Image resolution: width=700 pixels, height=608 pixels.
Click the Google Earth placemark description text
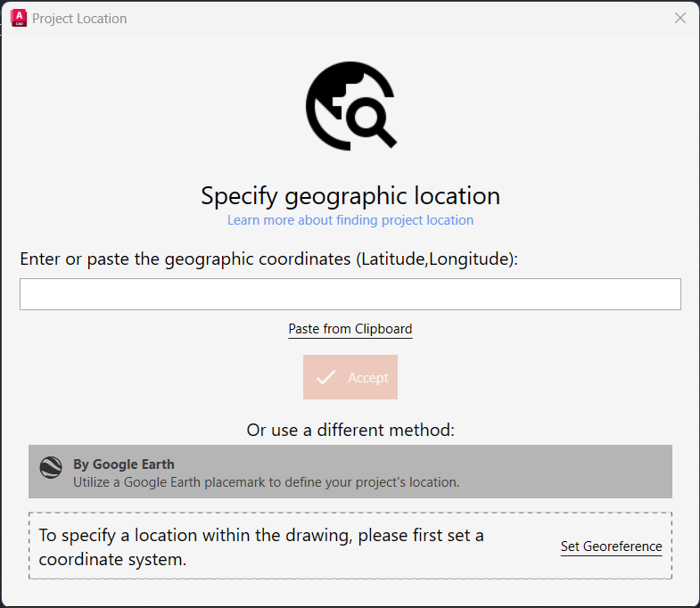(x=266, y=482)
